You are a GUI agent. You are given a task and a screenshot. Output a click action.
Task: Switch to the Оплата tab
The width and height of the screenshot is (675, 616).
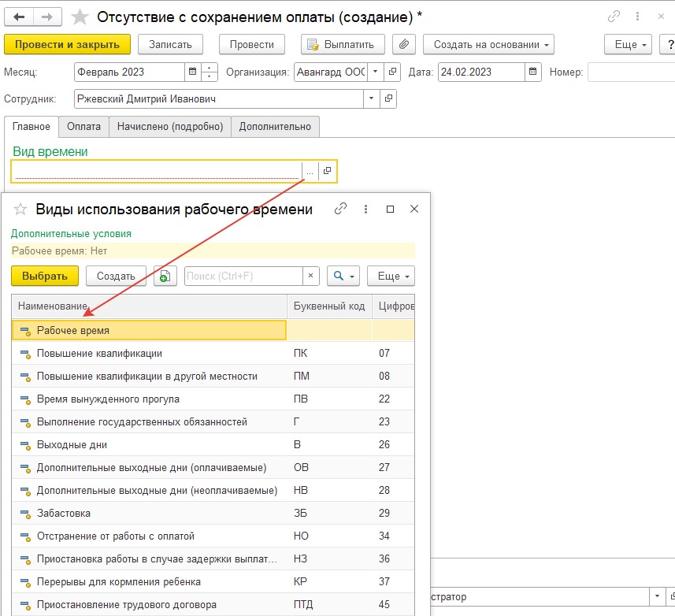point(84,127)
